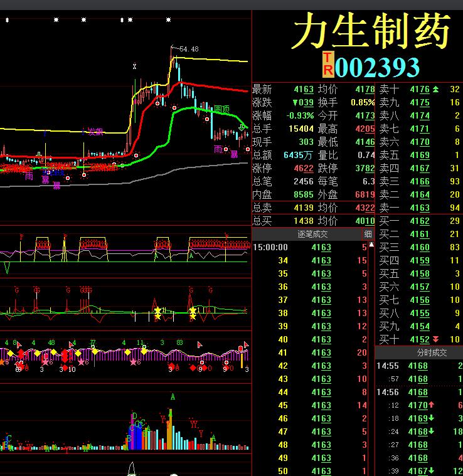Screen dimensions: 463x476
Task: Click the 总手 value 15404
Action: pos(301,129)
